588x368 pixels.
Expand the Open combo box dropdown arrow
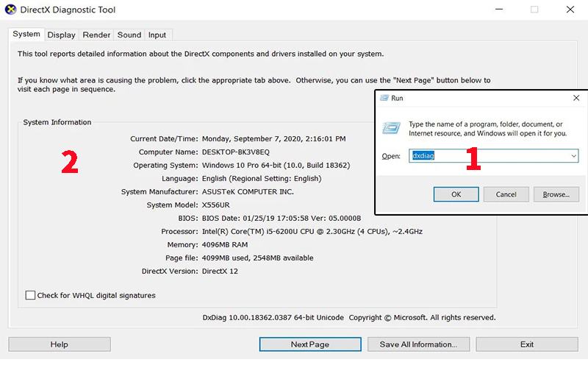pyautogui.click(x=573, y=156)
